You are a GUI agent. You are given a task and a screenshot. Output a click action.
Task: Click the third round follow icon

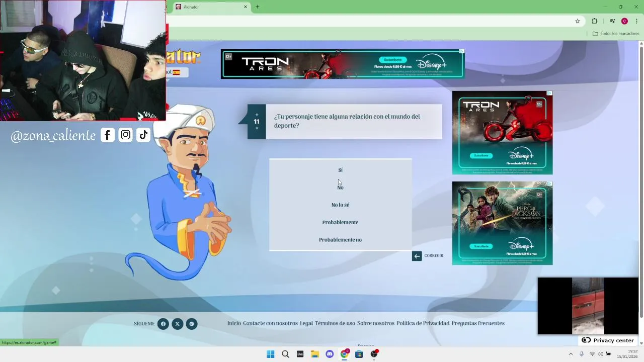[x=192, y=324]
